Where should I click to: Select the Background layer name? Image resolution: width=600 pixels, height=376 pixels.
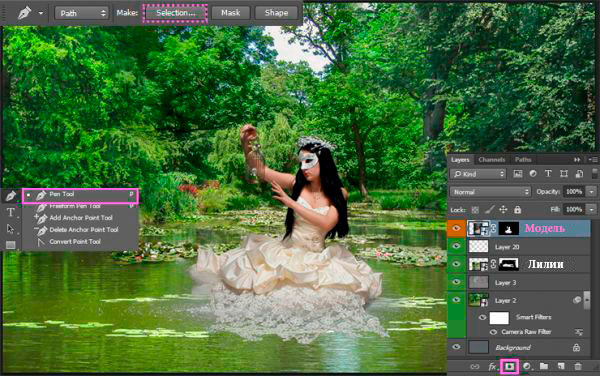click(513, 348)
